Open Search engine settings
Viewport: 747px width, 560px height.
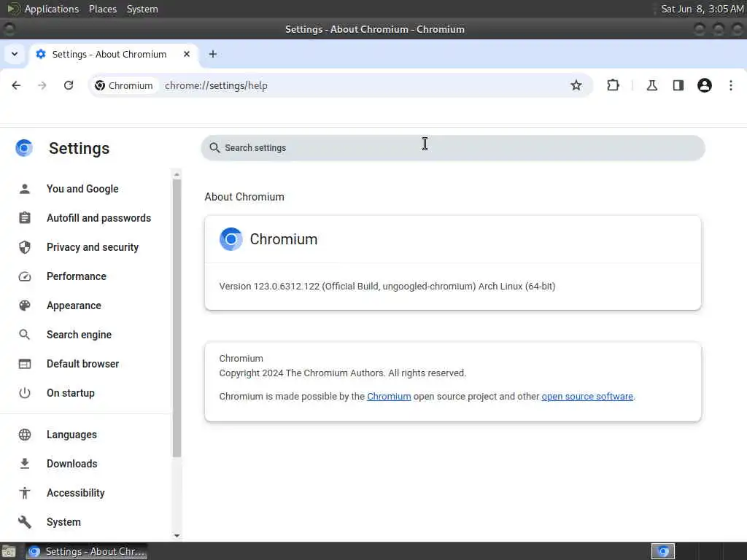[x=79, y=335]
